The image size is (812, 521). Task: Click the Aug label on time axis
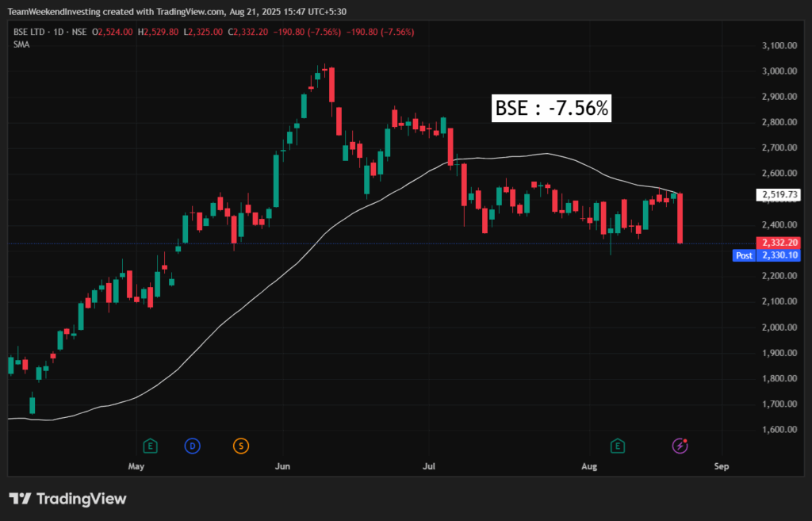pos(589,466)
